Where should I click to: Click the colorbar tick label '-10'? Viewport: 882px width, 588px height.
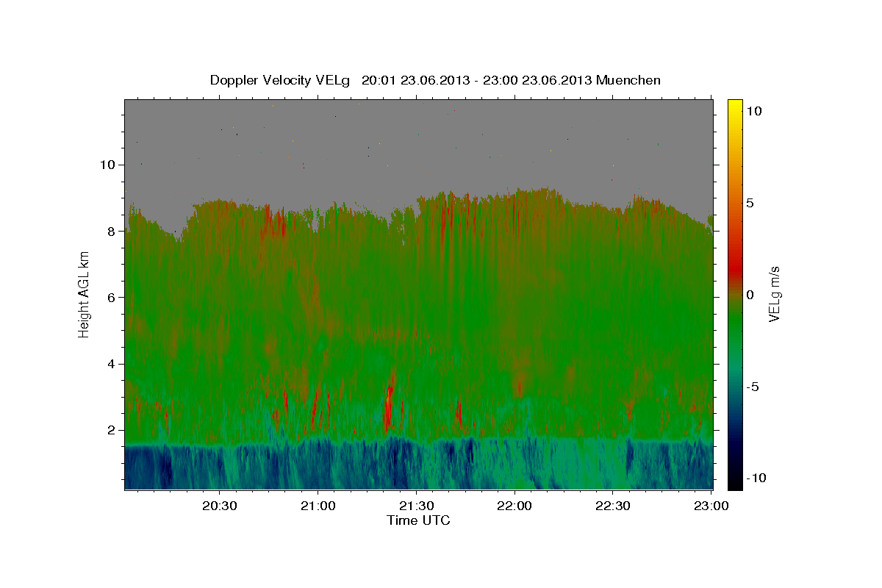click(756, 478)
